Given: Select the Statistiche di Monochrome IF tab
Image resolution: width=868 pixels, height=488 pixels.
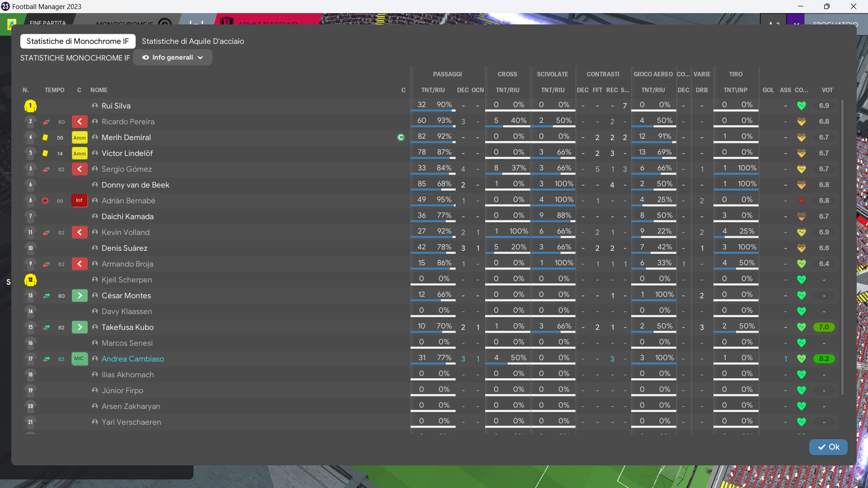Looking at the screenshot, I should tap(78, 41).
